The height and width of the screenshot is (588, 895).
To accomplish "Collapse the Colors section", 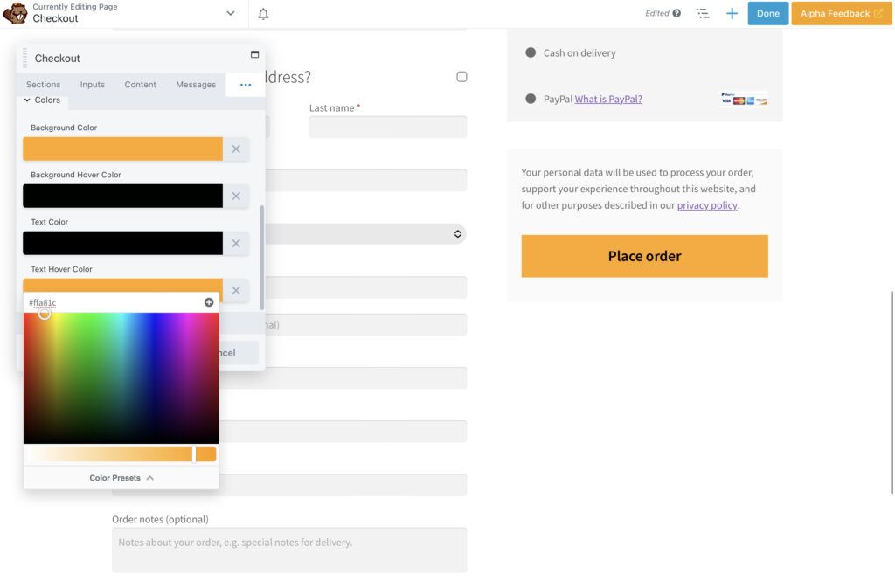I will pos(43,100).
